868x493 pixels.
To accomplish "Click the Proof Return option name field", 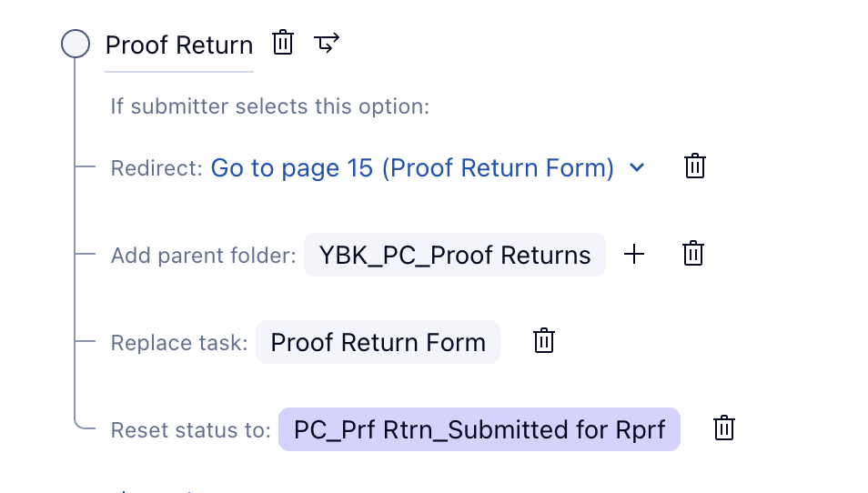I will 179,45.
